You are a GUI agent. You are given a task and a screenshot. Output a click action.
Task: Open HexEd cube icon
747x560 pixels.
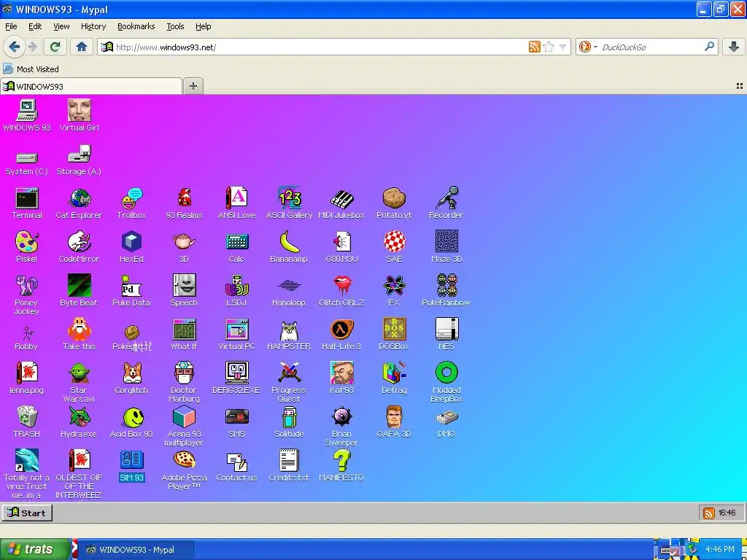coord(131,242)
